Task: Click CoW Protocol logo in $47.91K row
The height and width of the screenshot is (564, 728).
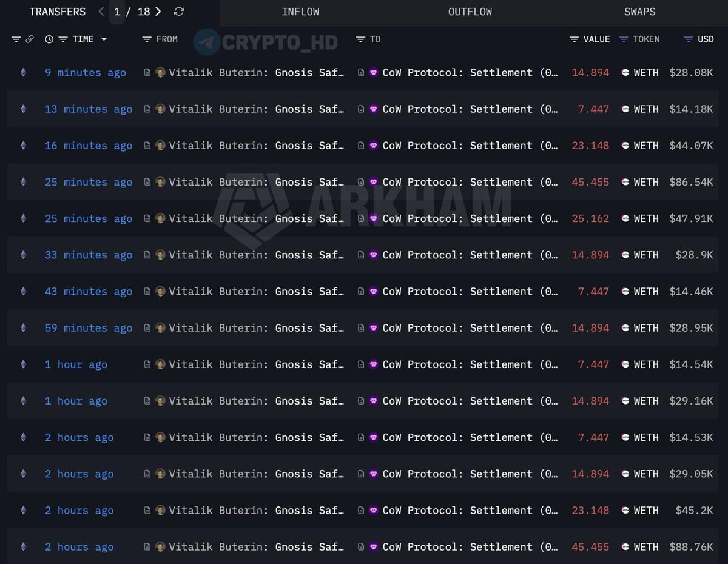Action: point(373,218)
